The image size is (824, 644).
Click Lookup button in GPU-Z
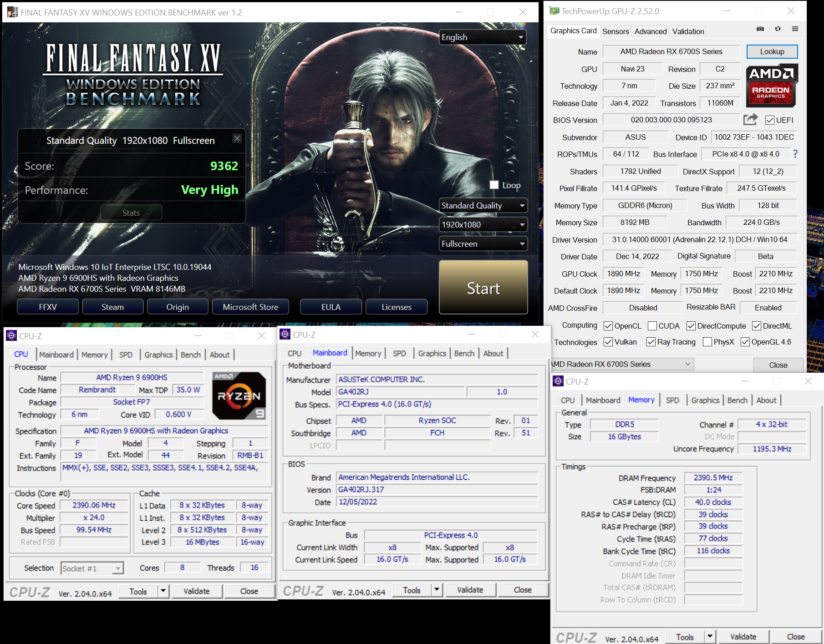coord(772,51)
